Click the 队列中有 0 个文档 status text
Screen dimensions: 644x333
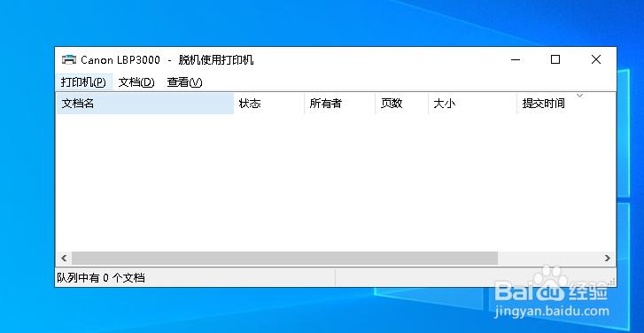[101, 278]
